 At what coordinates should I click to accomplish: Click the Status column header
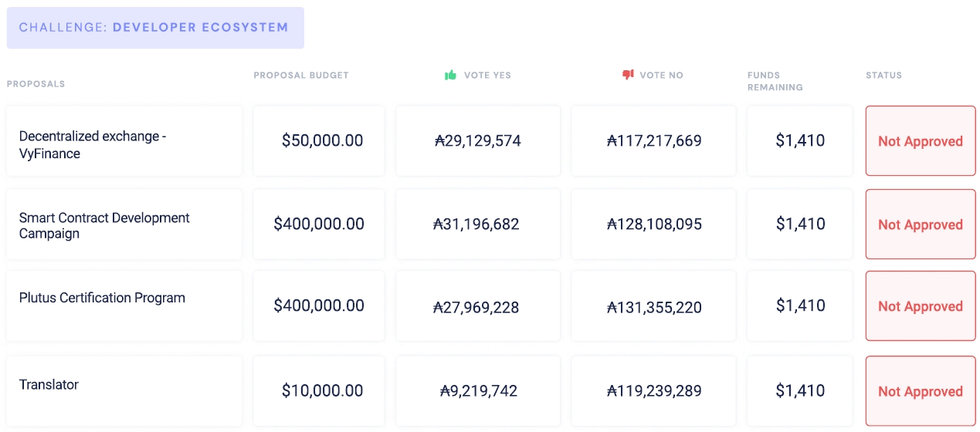click(x=883, y=76)
